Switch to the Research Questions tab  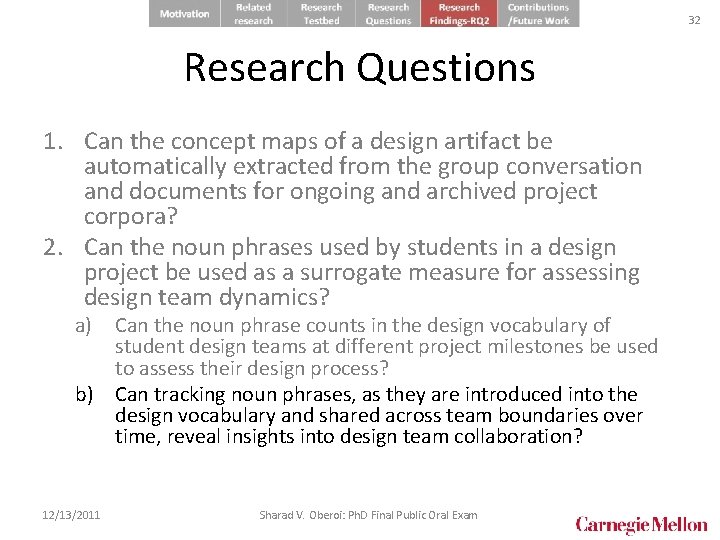tap(388, 13)
